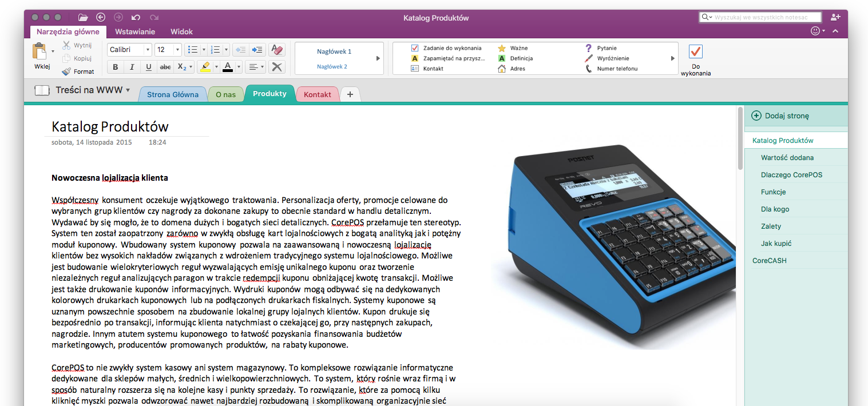Open the Treści na WWW notebook icon

coord(42,90)
